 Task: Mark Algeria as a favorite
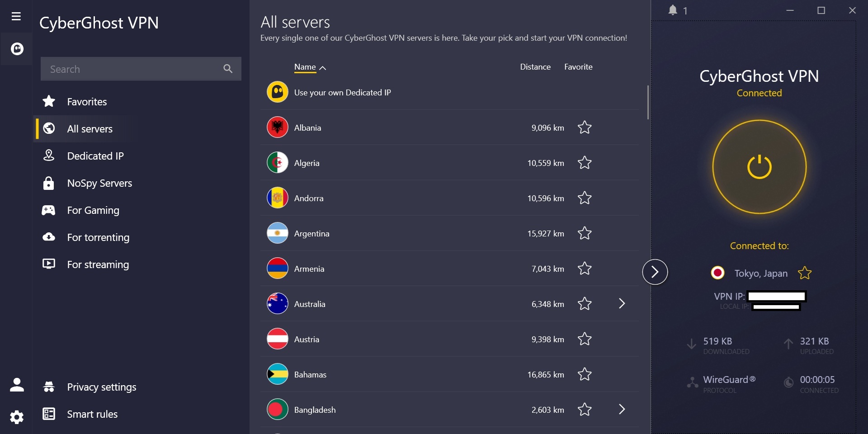[x=585, y=163]
